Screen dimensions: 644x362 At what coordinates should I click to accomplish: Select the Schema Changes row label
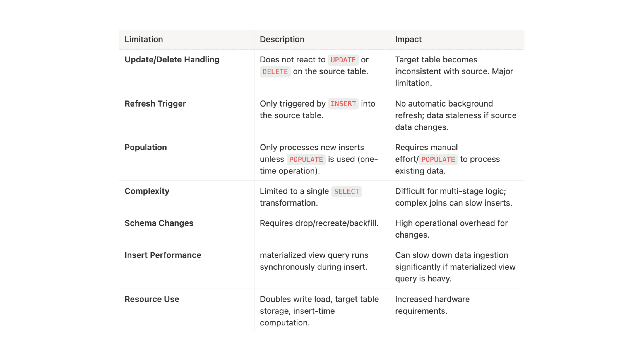(x=159, y=223)
